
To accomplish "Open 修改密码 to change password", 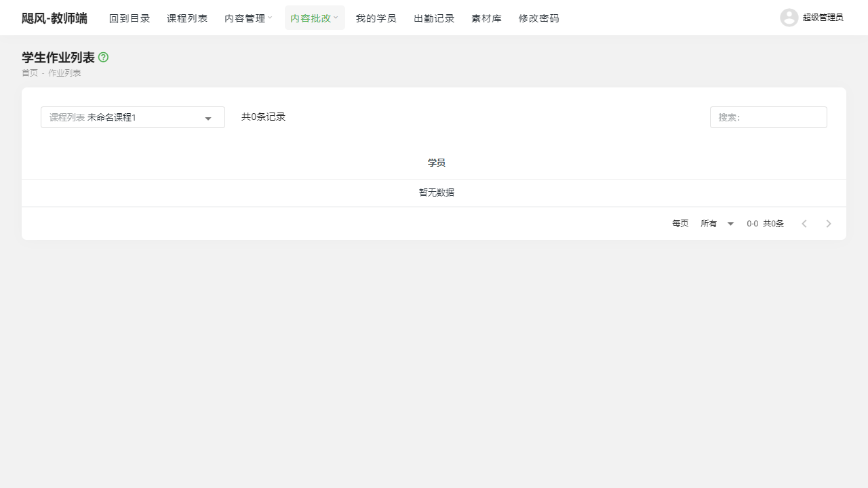I will [538, 18].
